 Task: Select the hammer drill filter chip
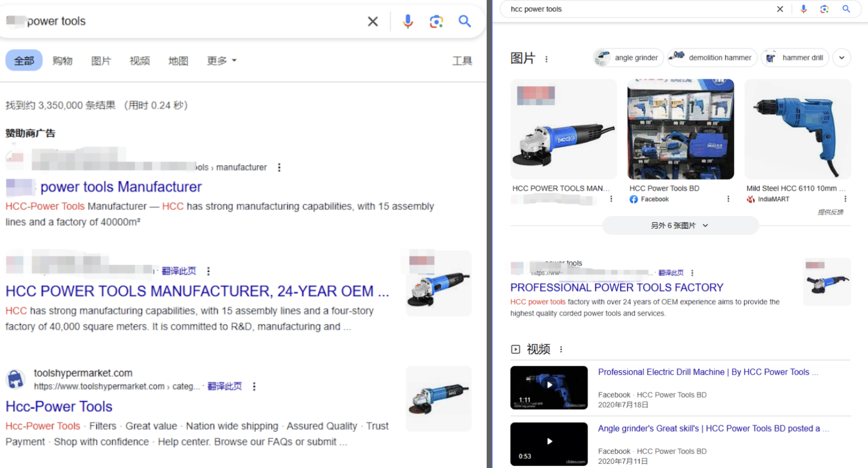click(x=795, y=58)
